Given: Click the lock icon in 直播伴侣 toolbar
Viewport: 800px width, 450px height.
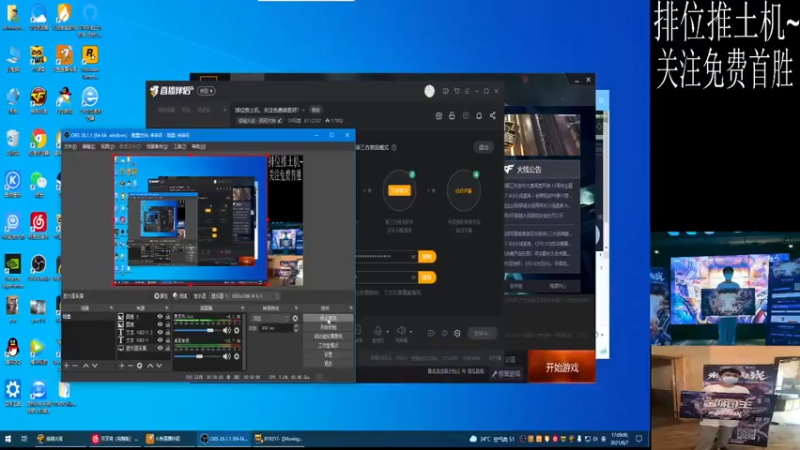Looking at the screenshot, I should (x=452, y=116).
